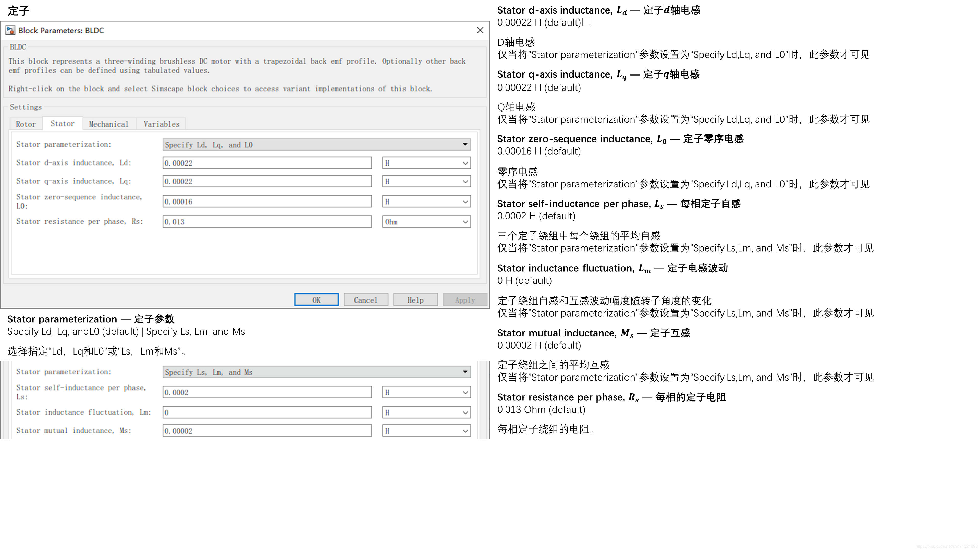Open Stator parameterization dropdown showing Ld, Lq, L0
Screen dimensions: 980x551
[316, 144]
